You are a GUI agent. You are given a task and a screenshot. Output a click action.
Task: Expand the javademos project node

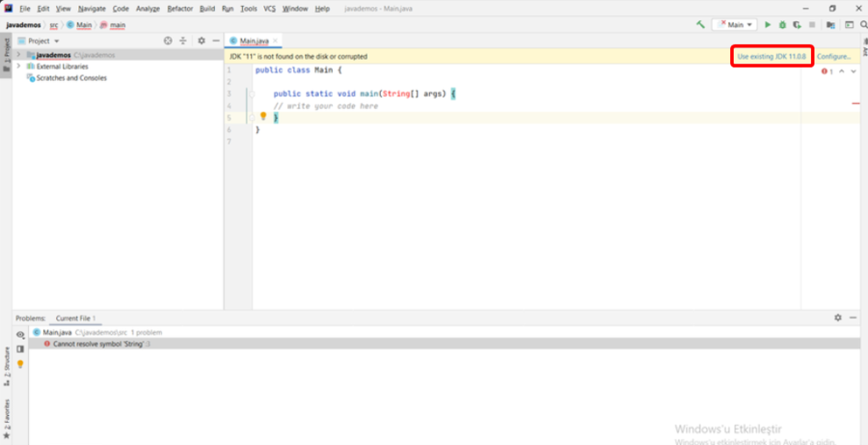click(x=19, y=55)
